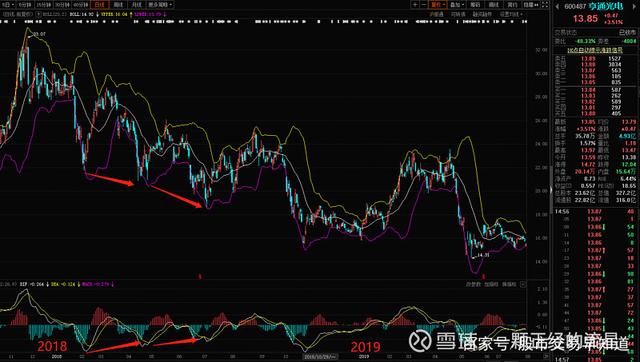
Task: Click the yellow underlined link in quote panel
Action: pyautogui.click(x=596, y=50)
